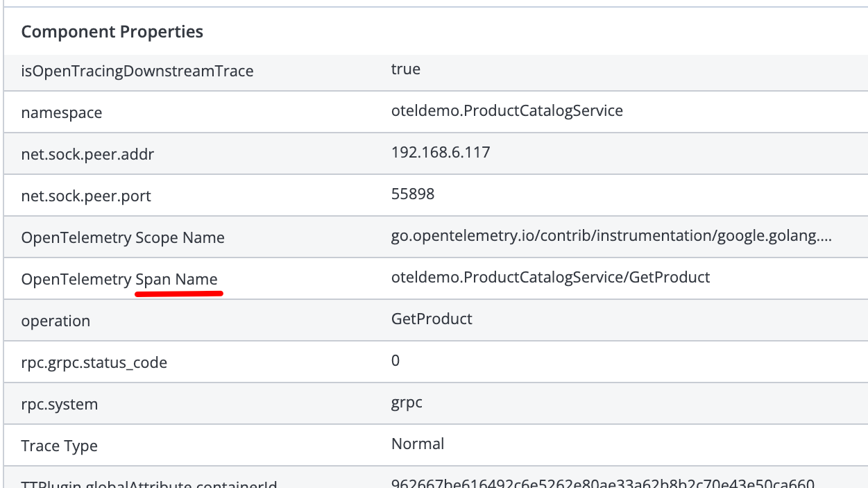Select the net.sock.peer.addr property label
The image size is (868, 488).
[x=88, y=154]
